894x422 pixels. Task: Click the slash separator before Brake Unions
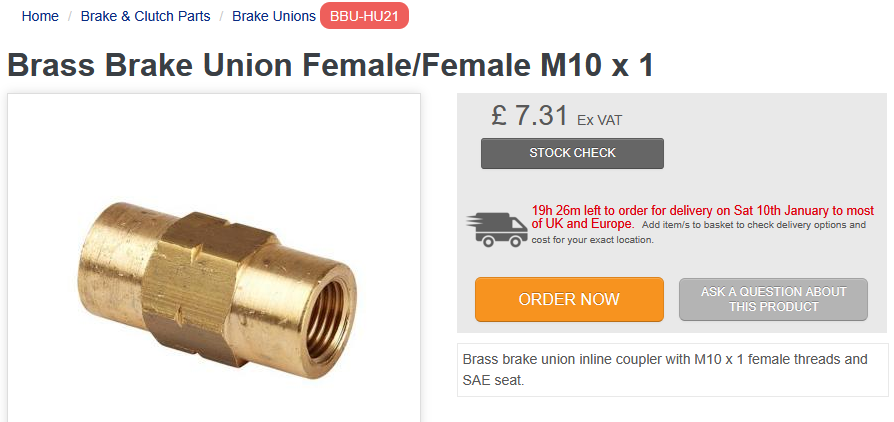[x=221, y=16]
